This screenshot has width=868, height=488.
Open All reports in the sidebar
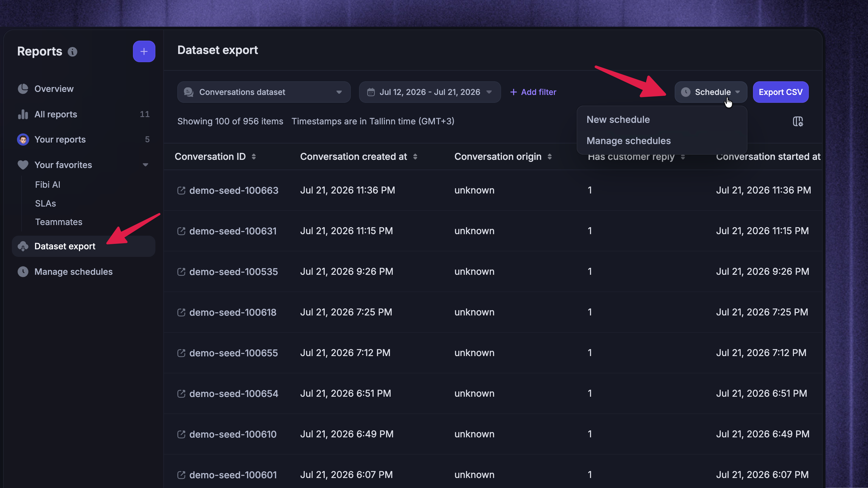click(83, 115)
